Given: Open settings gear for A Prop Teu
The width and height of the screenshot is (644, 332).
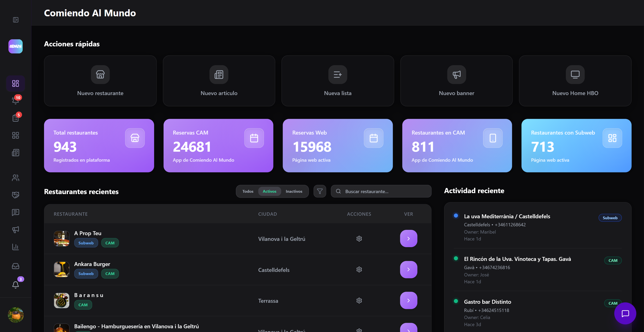Looking at the screenshot, I should pos(359,238).
